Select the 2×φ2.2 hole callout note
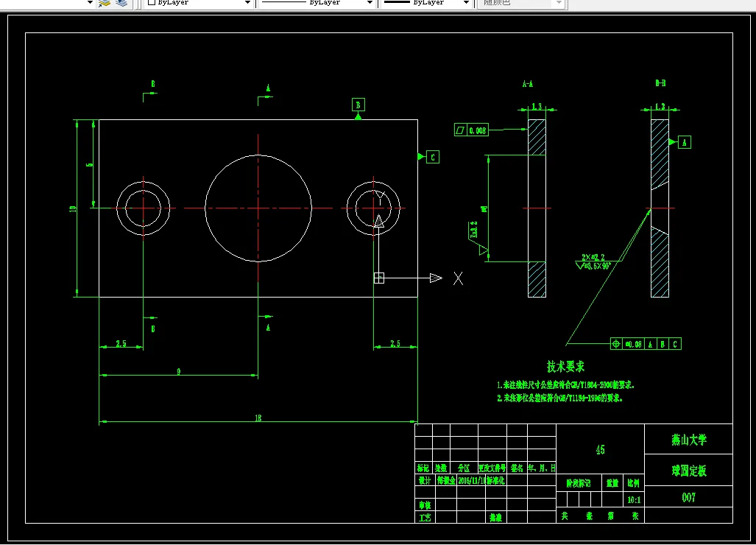 click(x=593, y=261)
